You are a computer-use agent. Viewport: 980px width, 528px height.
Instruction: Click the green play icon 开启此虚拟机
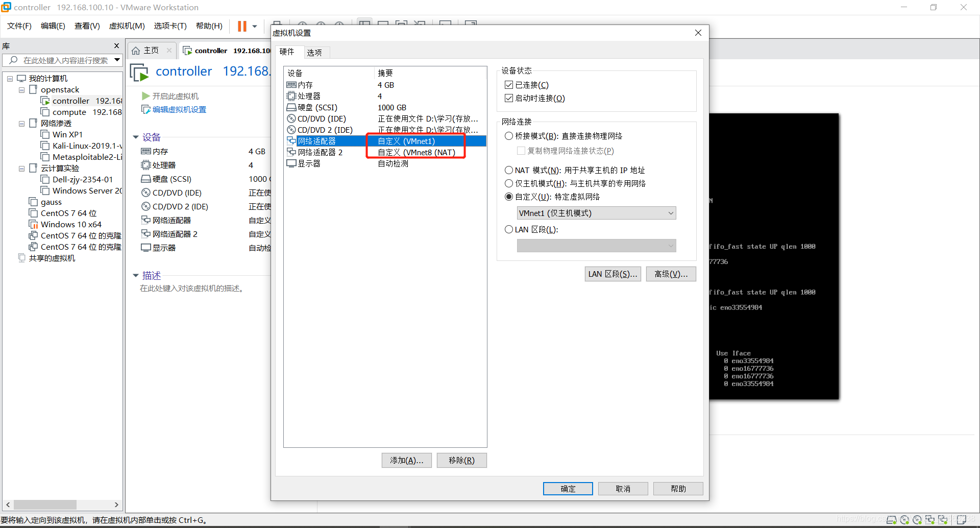point(145,96)
